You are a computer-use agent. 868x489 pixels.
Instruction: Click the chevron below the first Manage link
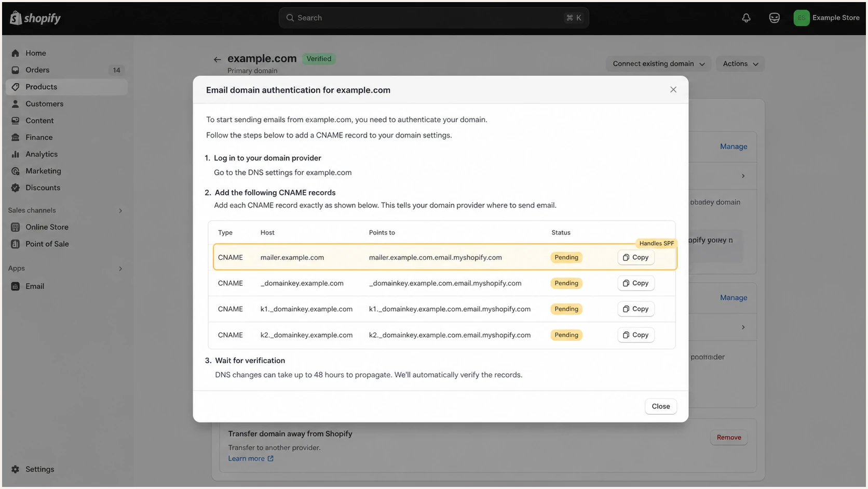[743, 176]
